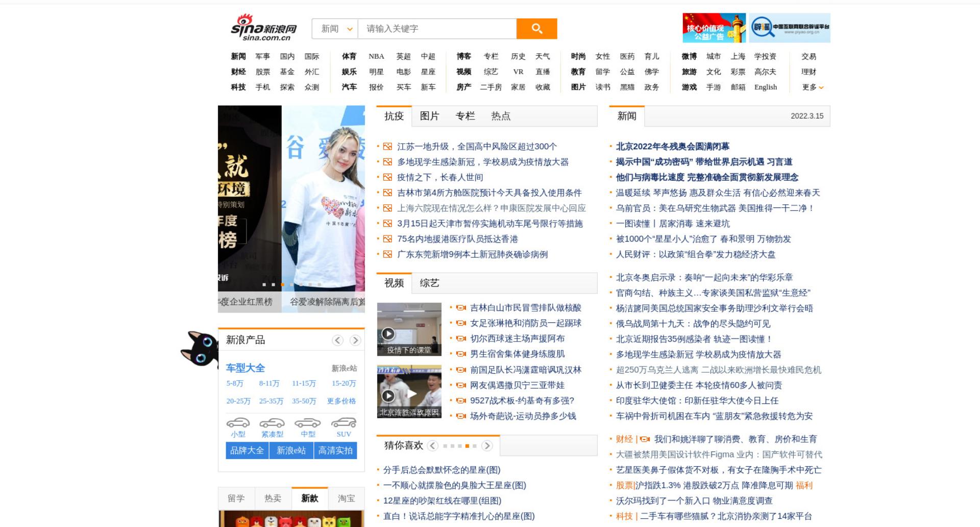
Task: Switch to the 热点 tab
Action: pyautogui.click(x=501, y=116)
